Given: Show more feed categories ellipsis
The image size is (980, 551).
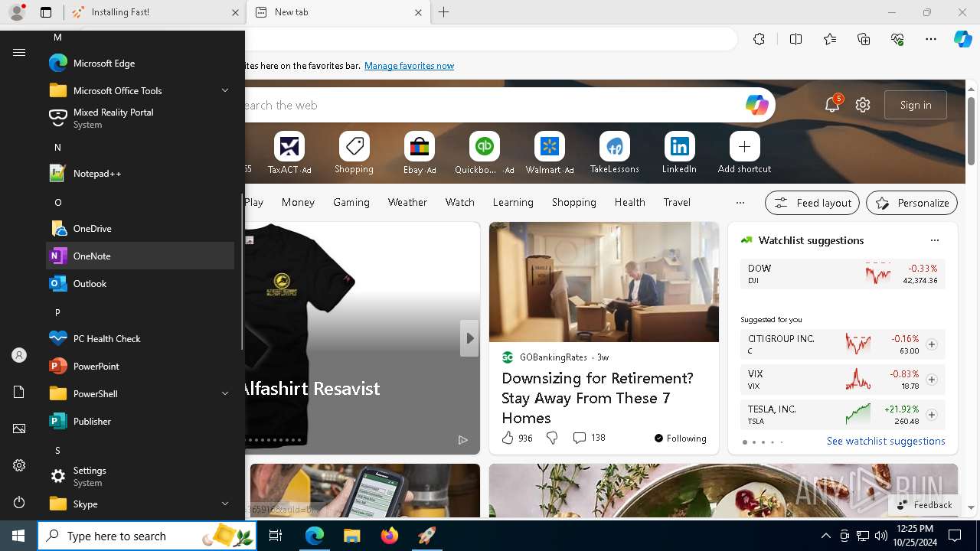Looking at the screenshot, I should click(x=740, y=203).
